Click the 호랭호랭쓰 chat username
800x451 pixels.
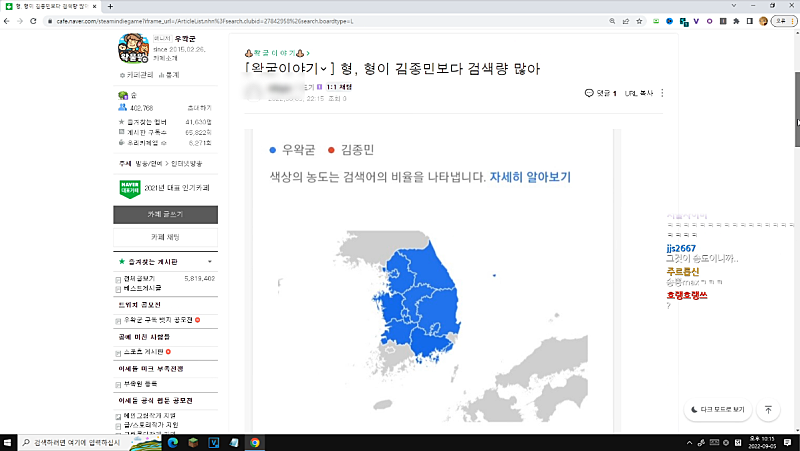coord(687,295)
